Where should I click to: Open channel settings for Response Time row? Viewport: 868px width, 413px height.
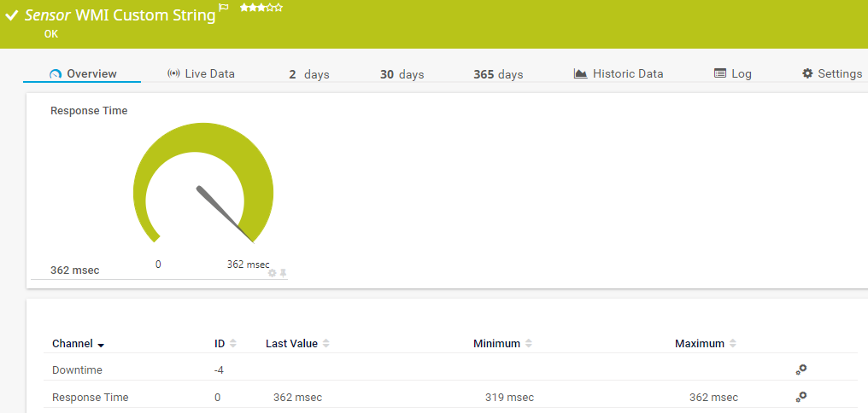[801, 397]
